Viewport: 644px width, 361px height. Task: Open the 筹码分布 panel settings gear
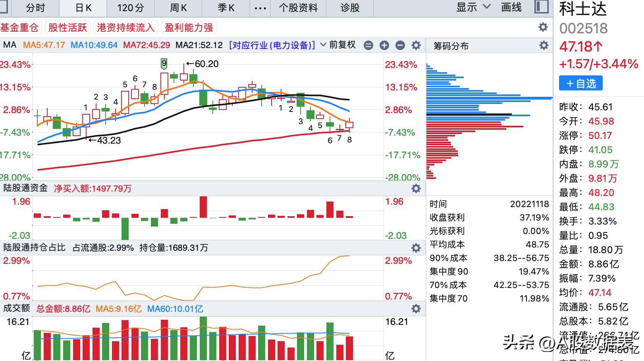click(544, 46)
